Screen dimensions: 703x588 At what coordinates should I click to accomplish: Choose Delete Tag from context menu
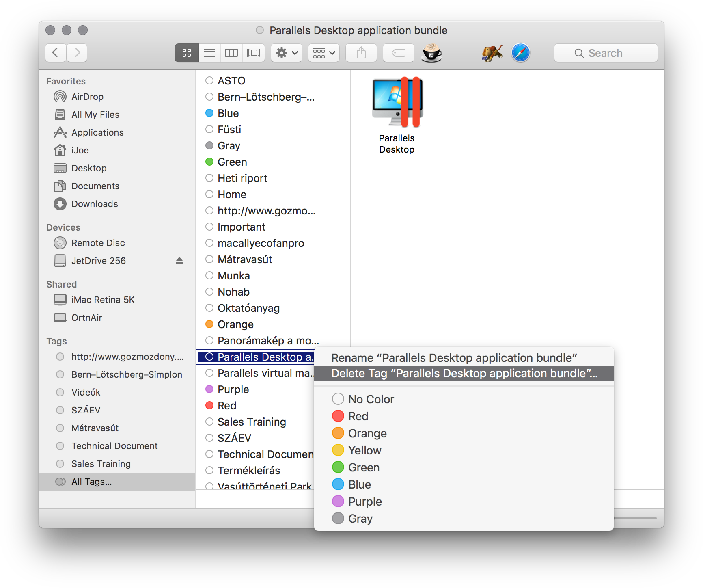(x=464, y=374)
